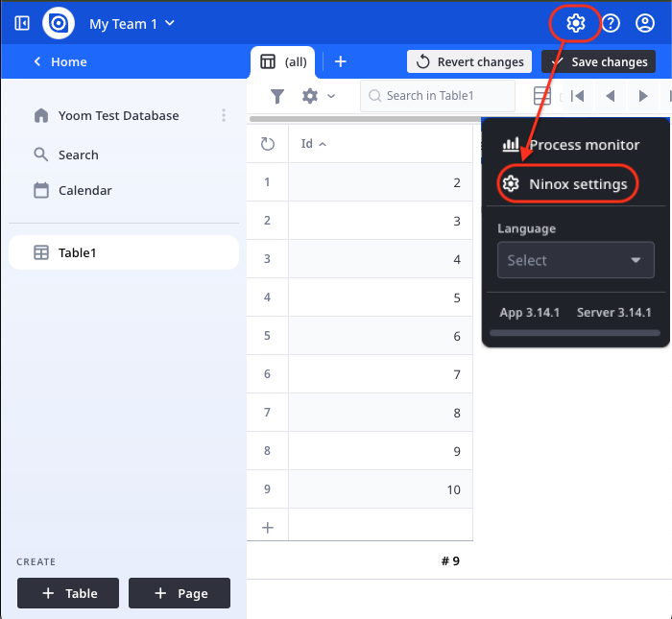Go to the previous record arrow
Image resolution: width=672 pixels, height=619 pixels.
611,96
